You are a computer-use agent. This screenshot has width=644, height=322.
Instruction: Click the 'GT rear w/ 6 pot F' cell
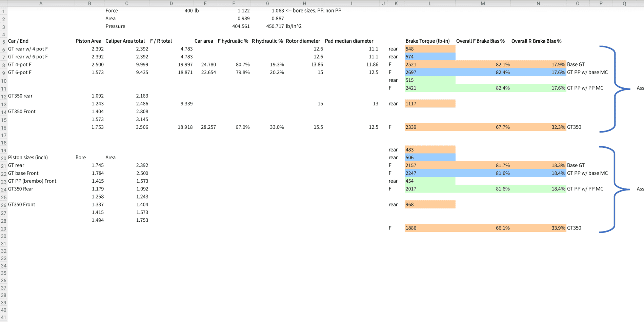(28, 57)
